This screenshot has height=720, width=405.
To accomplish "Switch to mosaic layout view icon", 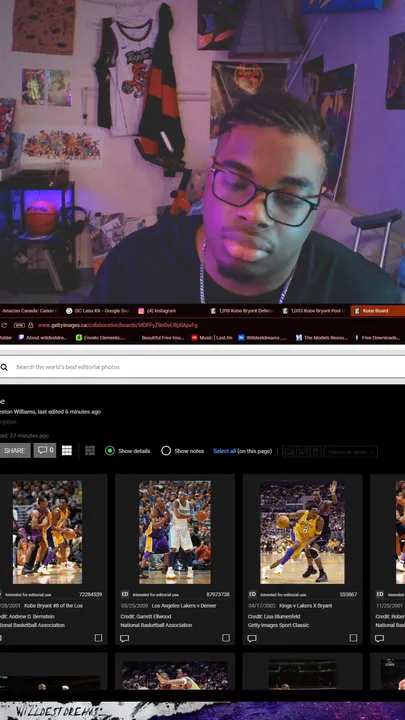I will (x=90, y=450).
